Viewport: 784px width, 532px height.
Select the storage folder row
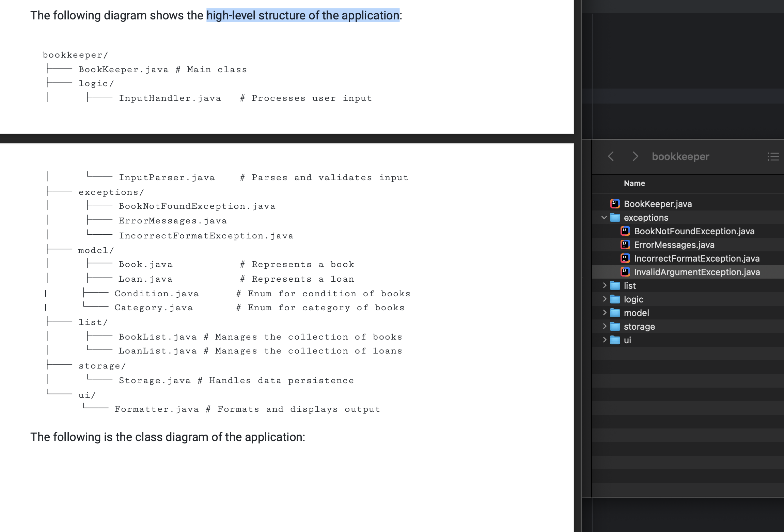639,327
